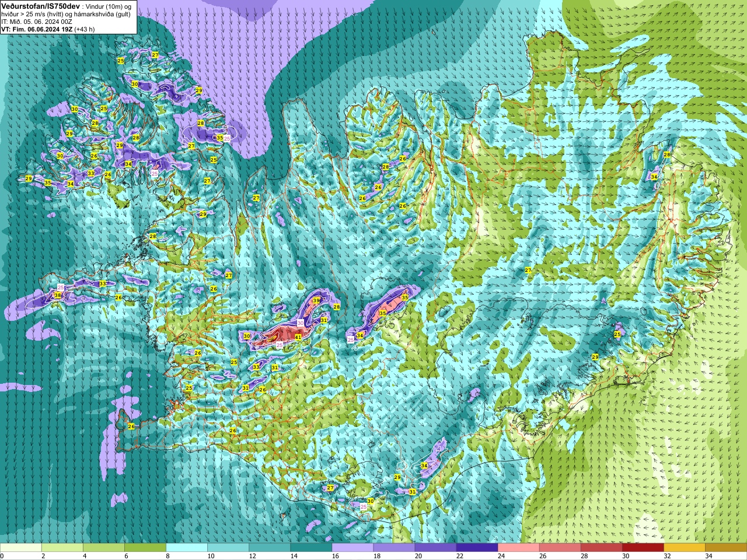The image size is (747, 560).
Task: Select the 20–22 violet legend swatch
Action: pyautogui.click(x=435, y=548)
